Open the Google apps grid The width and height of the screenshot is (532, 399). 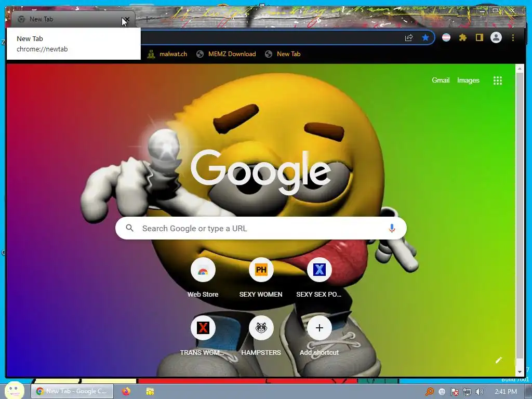(497, 81)
